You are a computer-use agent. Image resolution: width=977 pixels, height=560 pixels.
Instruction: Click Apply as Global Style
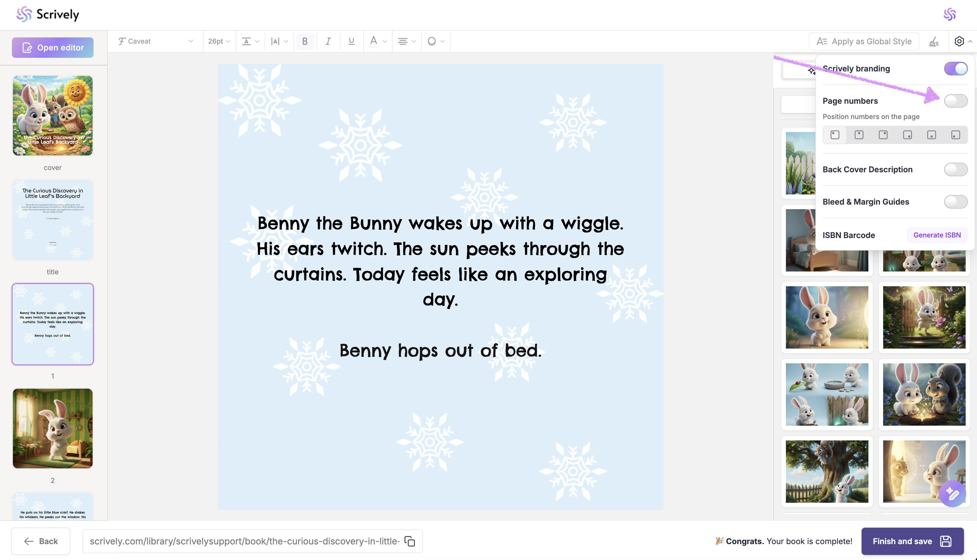(864, 42)
